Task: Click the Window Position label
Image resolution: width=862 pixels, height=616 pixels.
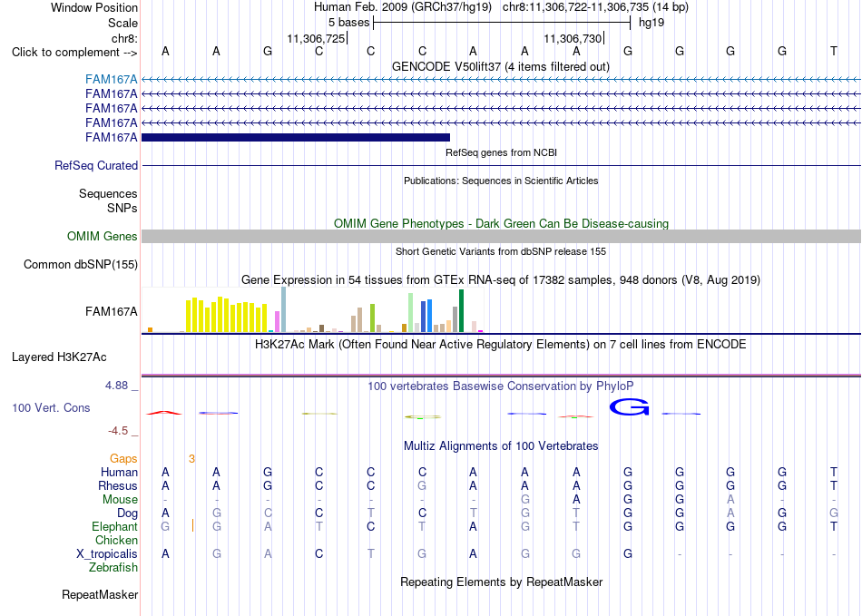Action: (x=94, y=7)
